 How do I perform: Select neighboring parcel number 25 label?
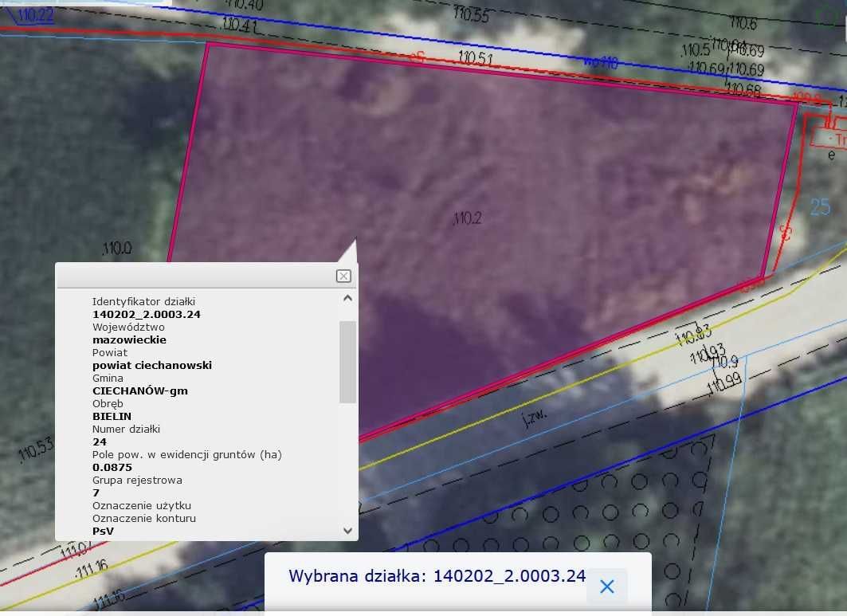820,208
